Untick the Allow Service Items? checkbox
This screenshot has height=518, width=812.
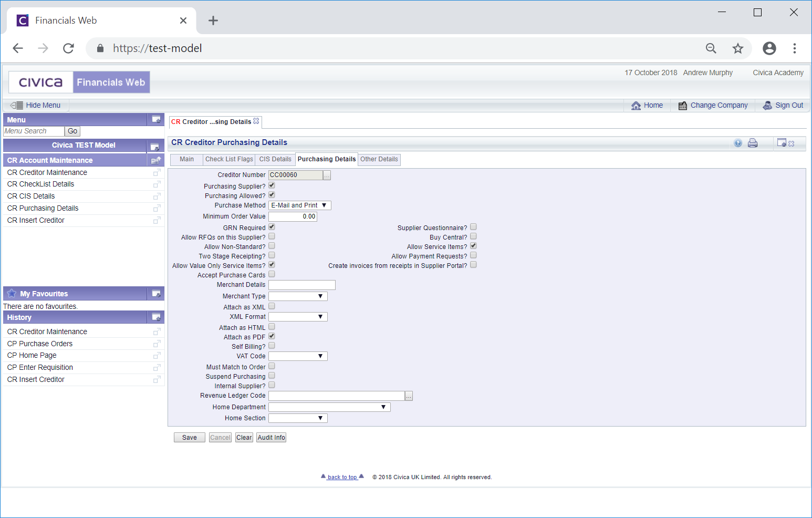(x=473, y=246)
